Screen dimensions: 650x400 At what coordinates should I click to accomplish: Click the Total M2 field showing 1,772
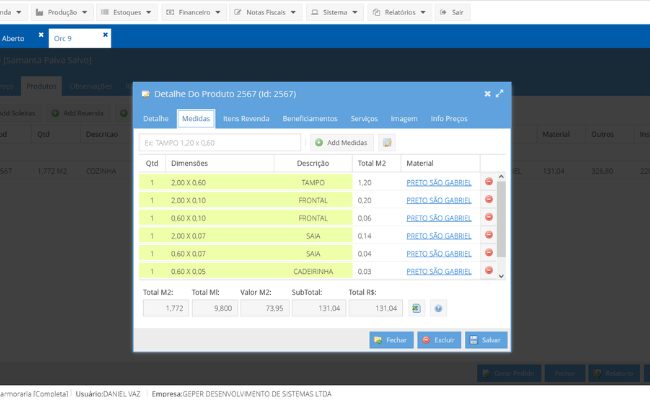tap(166, 308)
